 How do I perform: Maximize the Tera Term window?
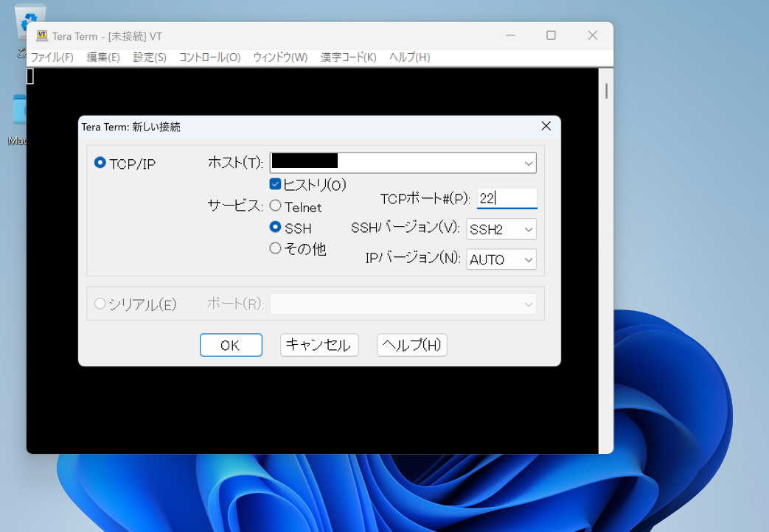tap(551, 35)
